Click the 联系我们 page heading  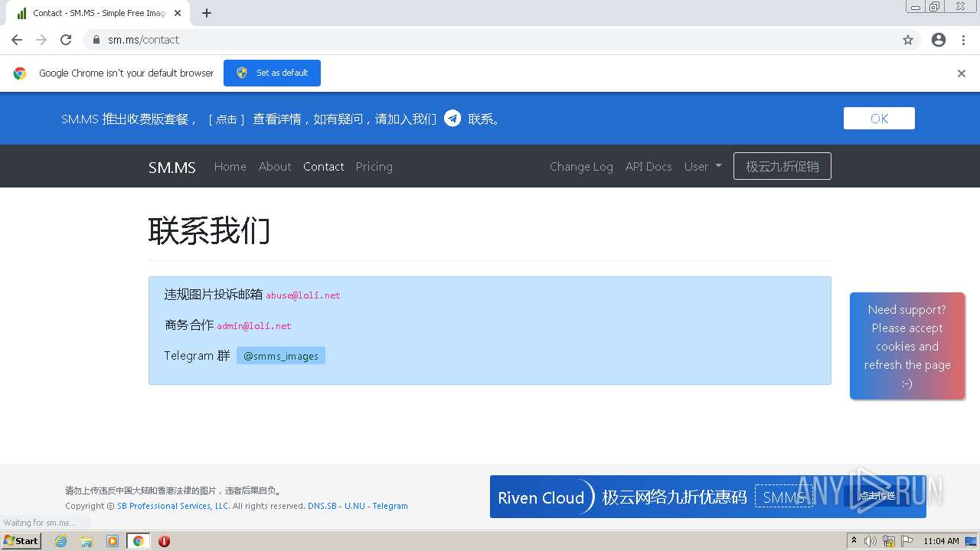pos(210,230)
